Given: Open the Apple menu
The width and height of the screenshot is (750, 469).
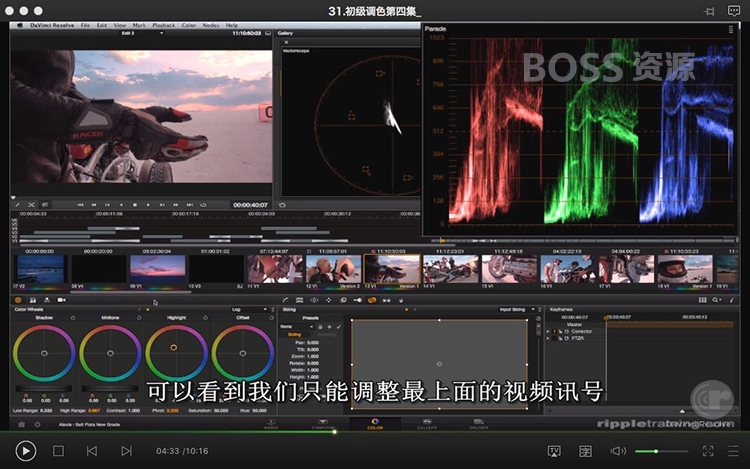Looking at the screenshot, I should click(x=20, y=25).
